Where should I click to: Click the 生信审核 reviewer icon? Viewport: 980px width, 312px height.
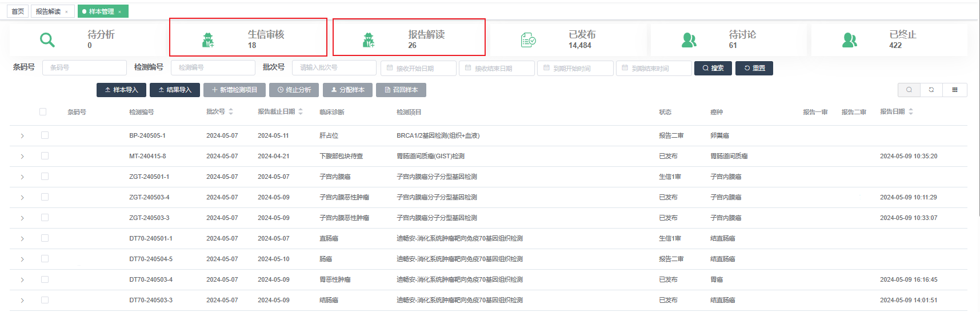point(208,40)
